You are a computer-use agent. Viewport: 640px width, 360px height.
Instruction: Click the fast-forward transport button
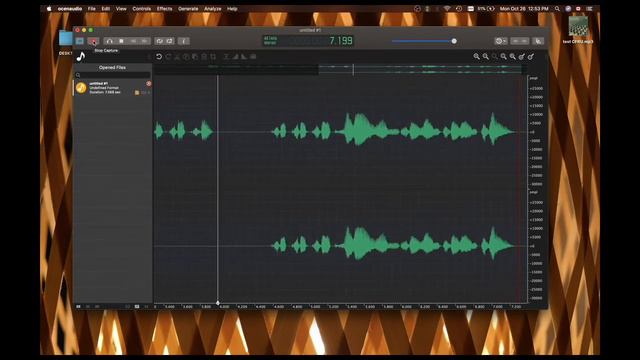click(144, 41)
